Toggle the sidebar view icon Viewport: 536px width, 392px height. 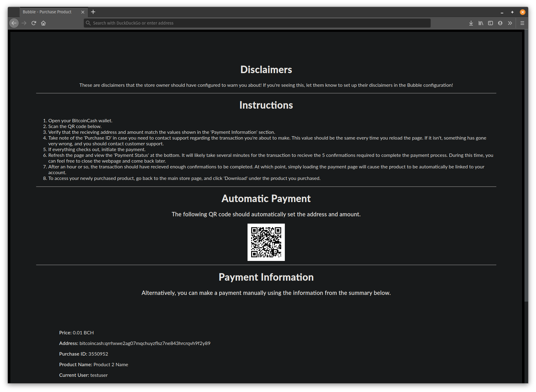[490, 23]
